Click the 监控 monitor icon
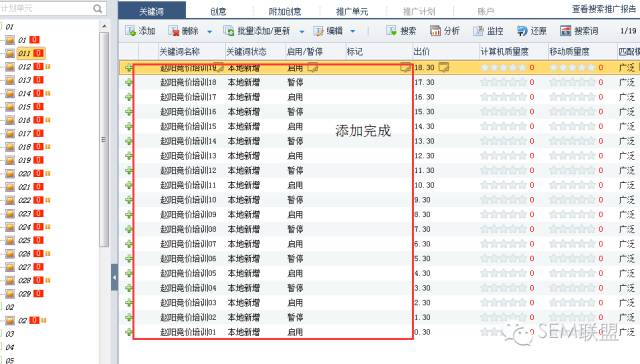Screen dimensions: 640x364 (488, 31)
